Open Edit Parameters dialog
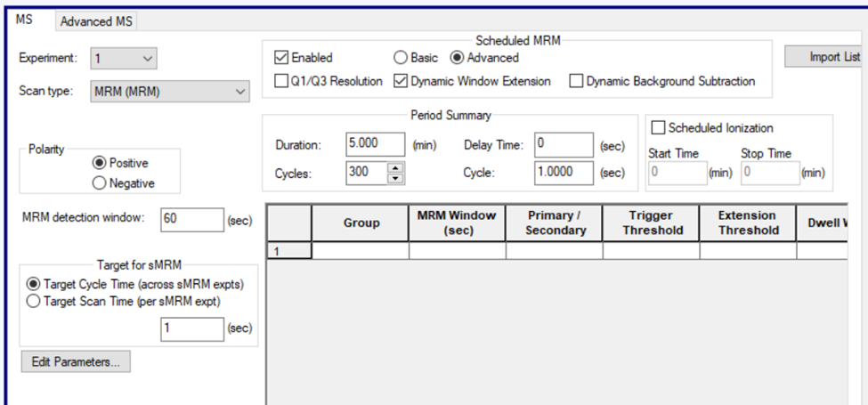868x405 pixels. click(x=76, y=362)
